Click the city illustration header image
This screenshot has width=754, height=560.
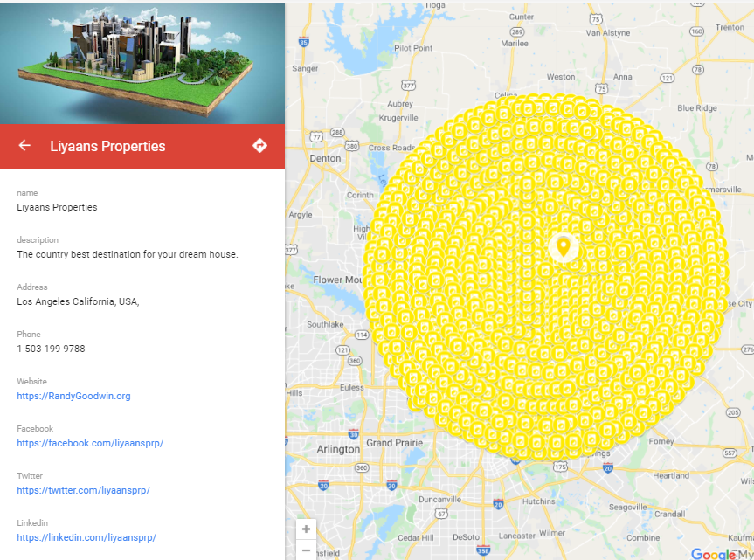[142, 62]
